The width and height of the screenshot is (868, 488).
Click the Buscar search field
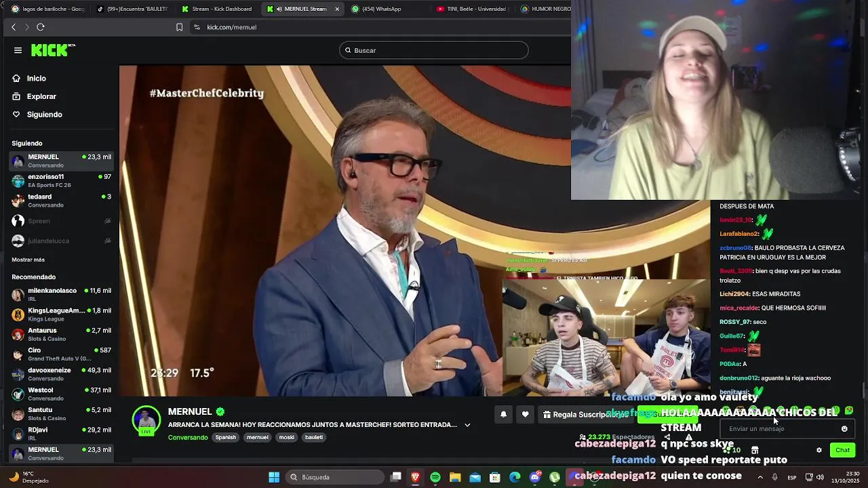(x=433, y=50)
